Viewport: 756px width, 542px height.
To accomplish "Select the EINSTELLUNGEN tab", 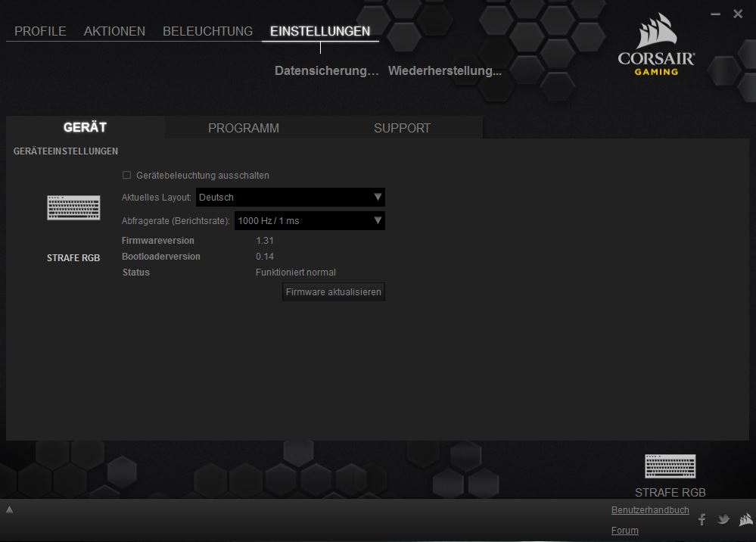I will 320,31.
